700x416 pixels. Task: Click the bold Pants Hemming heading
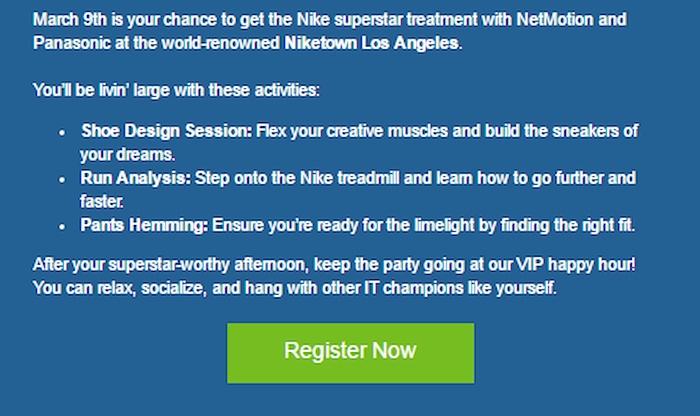point(144,225)
